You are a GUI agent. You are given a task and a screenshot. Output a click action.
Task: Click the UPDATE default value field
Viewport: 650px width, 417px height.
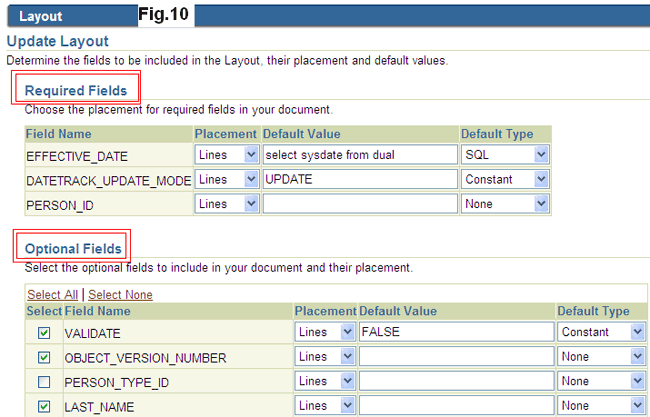pos(360,179)
